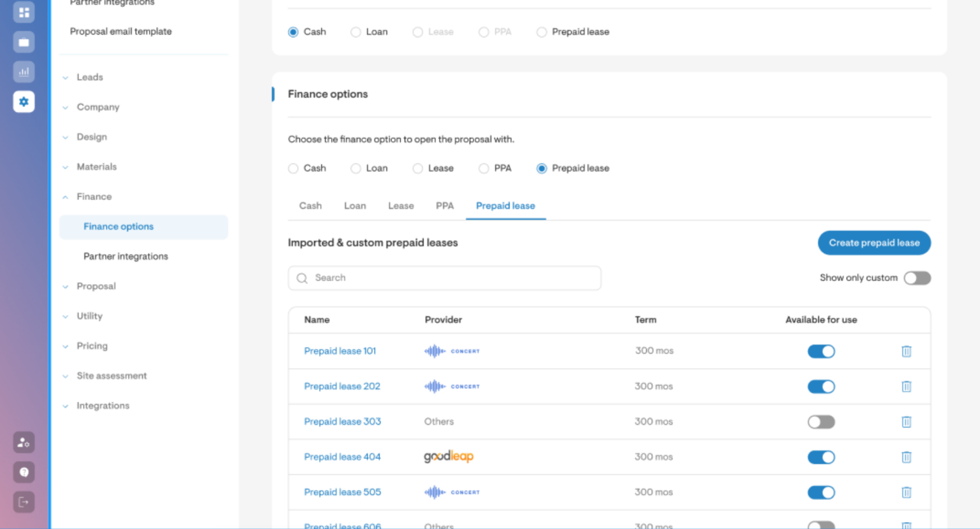
Task: Delete Prepaid lease 101 with the trash icon
Action: [906, 351]
